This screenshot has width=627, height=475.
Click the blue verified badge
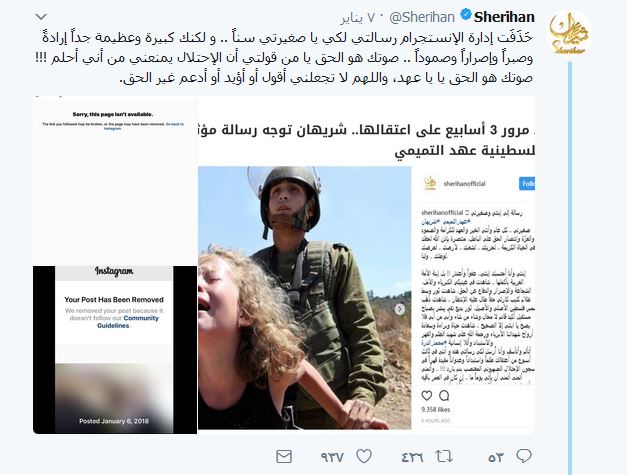tap(465, 16)
